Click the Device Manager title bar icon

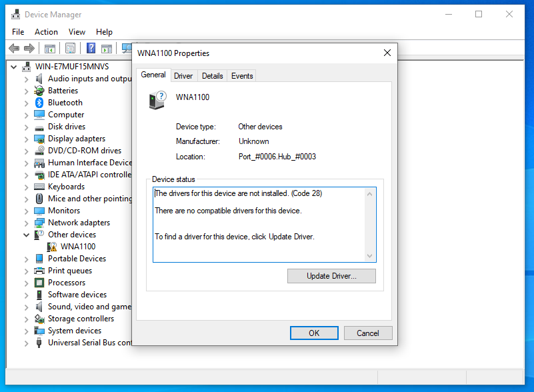pos(15,14)
